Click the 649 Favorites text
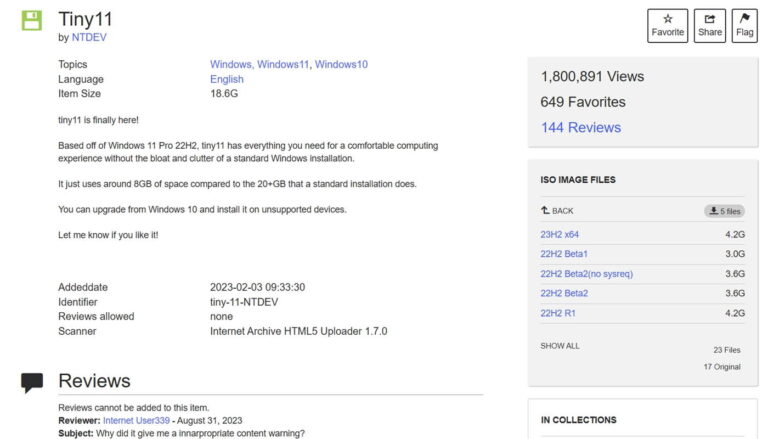 (583, 102)
